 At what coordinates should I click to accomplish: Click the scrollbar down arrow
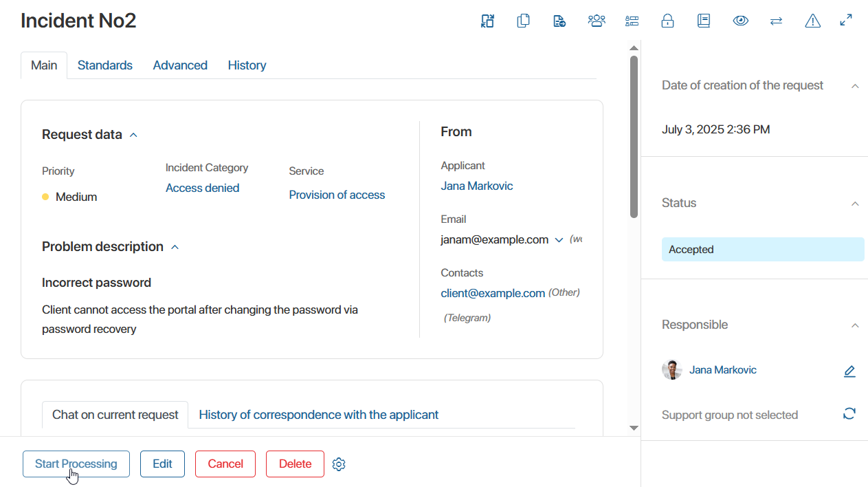click(634, 428)
